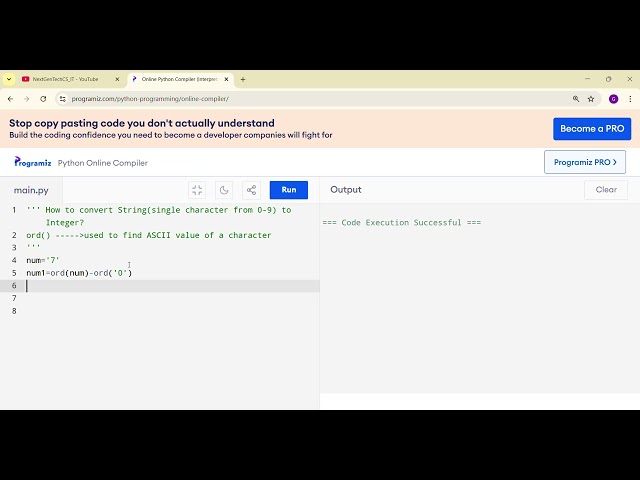Click the Programiz logo
This screenshot has width=640, height=480.
point(33,162)
